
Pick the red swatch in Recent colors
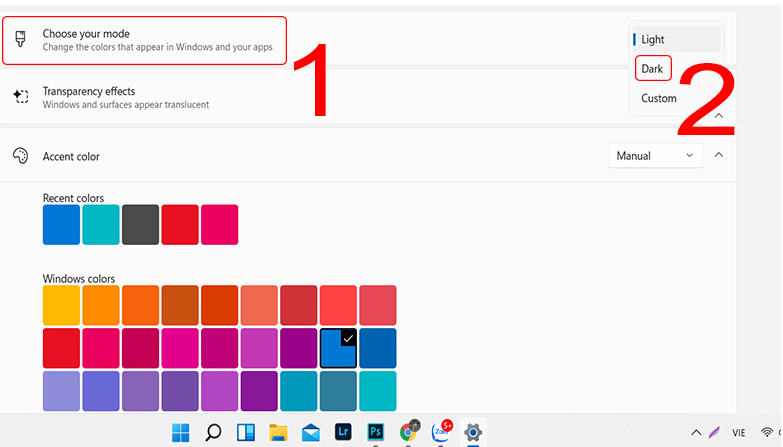180,225
